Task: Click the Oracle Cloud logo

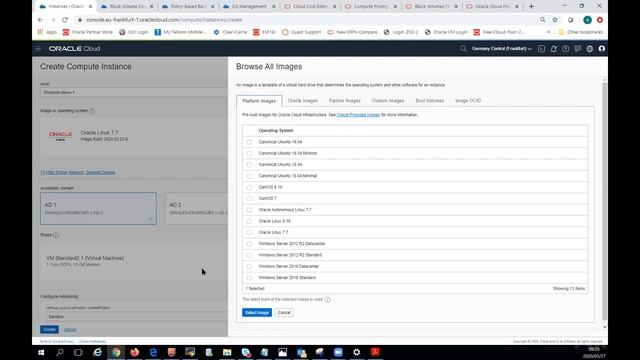Action: coord(74,49)
